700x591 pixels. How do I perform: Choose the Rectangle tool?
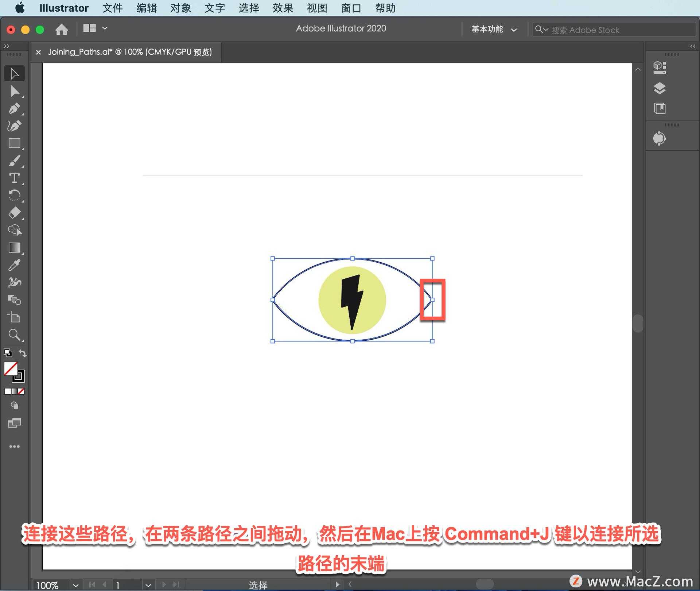[x=15, y=143]
